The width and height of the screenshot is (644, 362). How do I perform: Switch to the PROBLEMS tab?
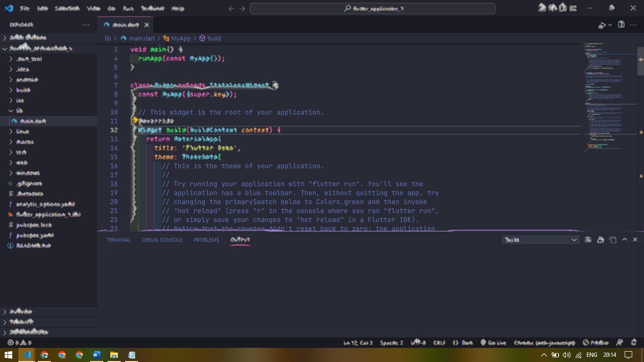206,239
